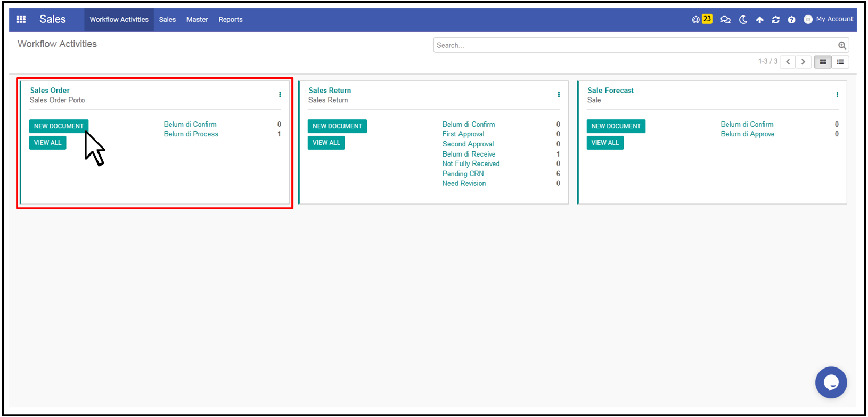
Task: Click View All under Sale Forecast
Action: (x=605, y=143)
